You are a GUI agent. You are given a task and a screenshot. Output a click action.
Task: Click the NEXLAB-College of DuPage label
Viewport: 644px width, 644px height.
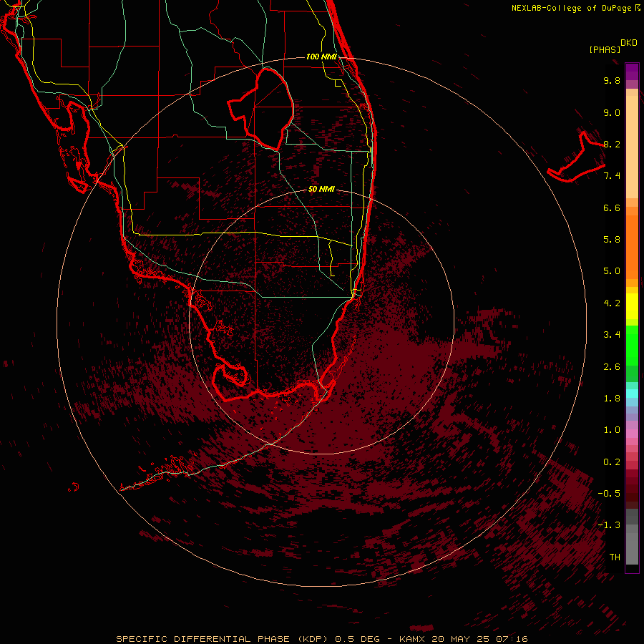[572, 8]
